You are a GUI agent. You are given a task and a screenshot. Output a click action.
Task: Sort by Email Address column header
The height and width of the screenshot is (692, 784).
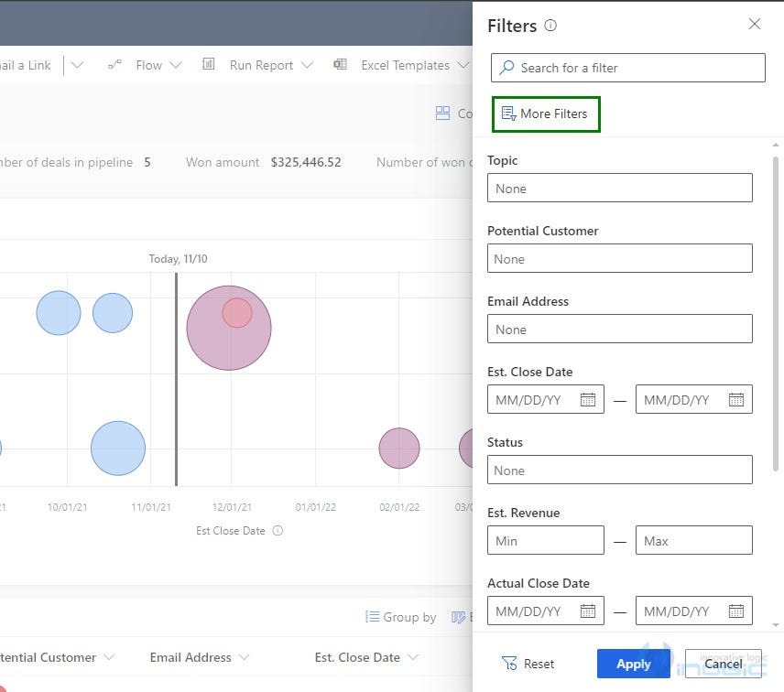tap(190, 657)
